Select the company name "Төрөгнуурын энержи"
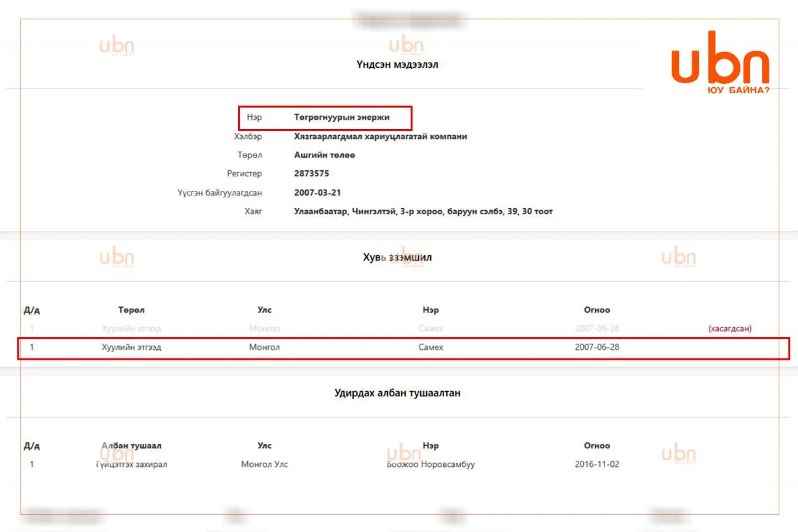798x532 pixels. click(x=342, y=117)
